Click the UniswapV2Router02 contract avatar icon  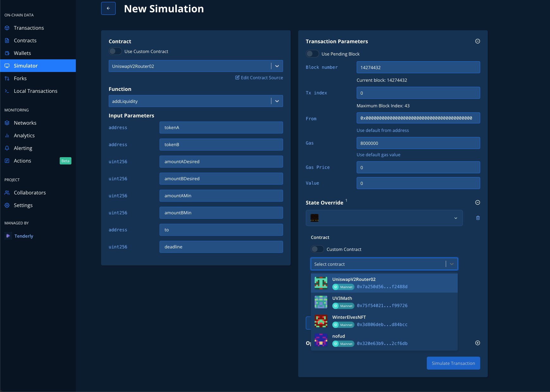click(x=321, y=283)
